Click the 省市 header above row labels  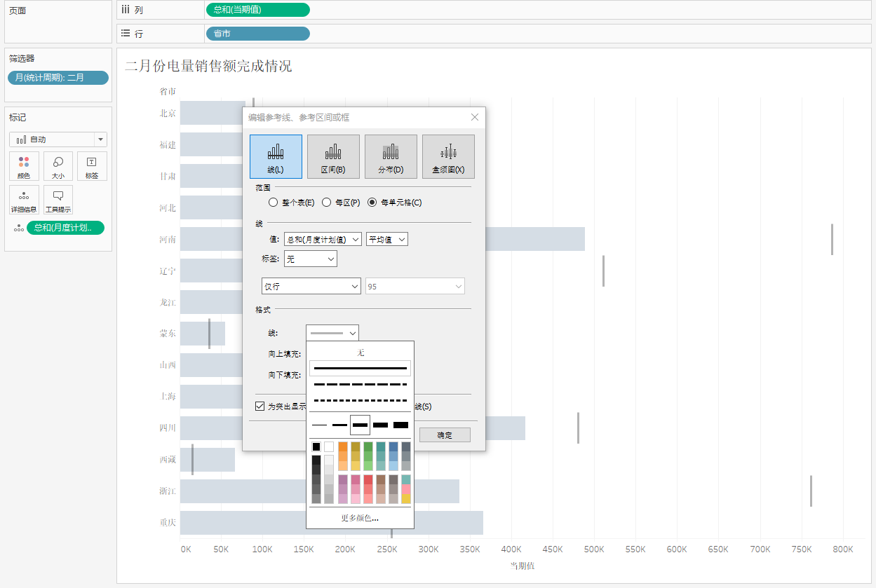tap(168, 91)
